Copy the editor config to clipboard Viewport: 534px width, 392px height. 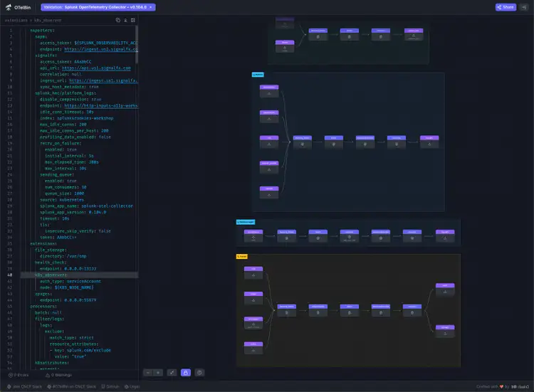117,20
